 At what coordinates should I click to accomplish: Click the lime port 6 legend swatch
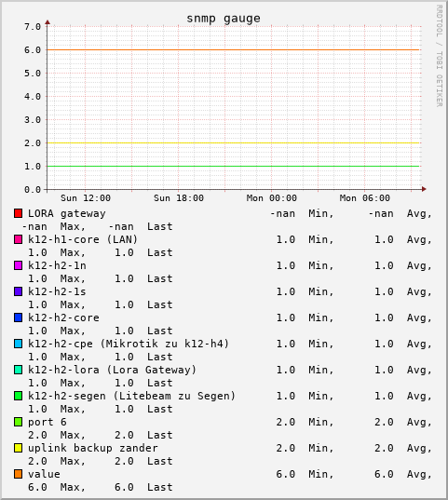pyautogui.click(x=19, y=422)
